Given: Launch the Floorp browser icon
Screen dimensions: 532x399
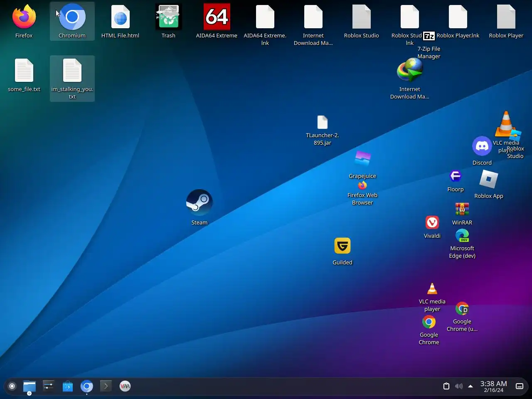Looking at the screenshot, I should (x=456, y=176).
